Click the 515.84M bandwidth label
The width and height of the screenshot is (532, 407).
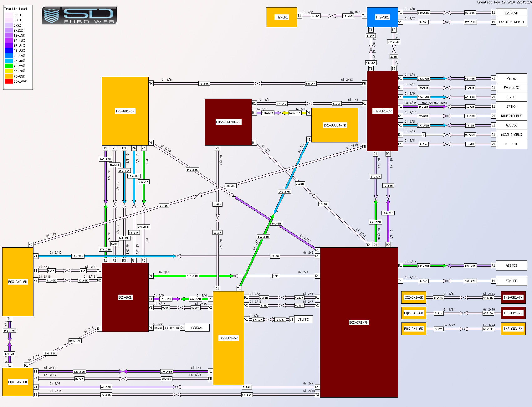[192, 276]
